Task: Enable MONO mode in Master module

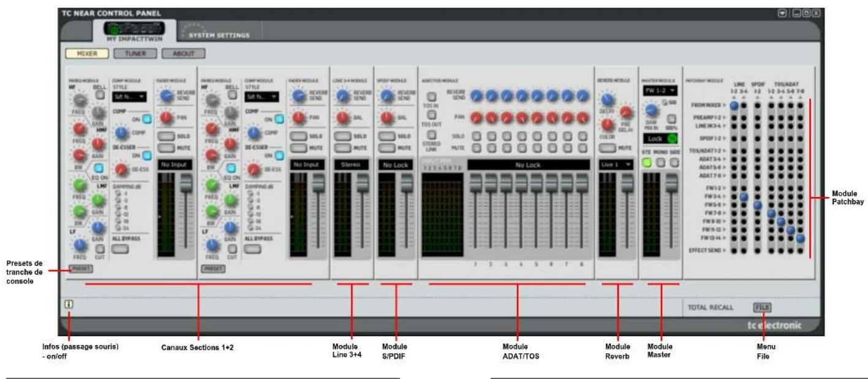Action: tap(662, 162)
